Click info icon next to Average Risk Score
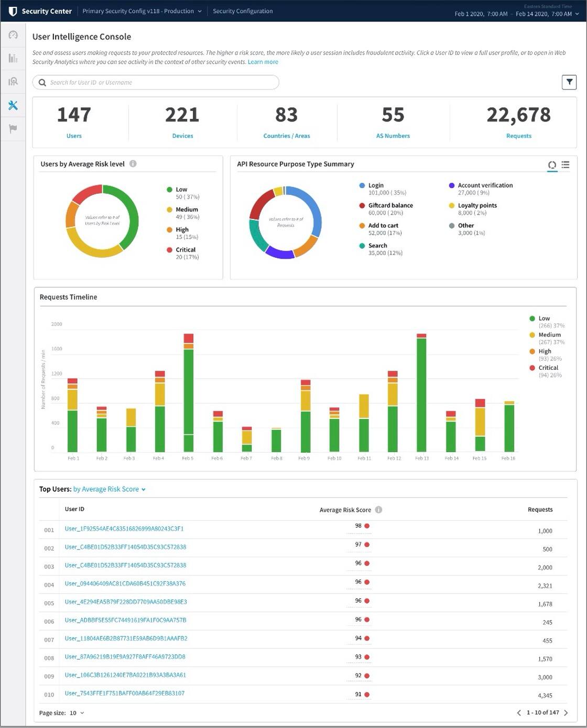This screenshot has height=728, width=587. 378,510
